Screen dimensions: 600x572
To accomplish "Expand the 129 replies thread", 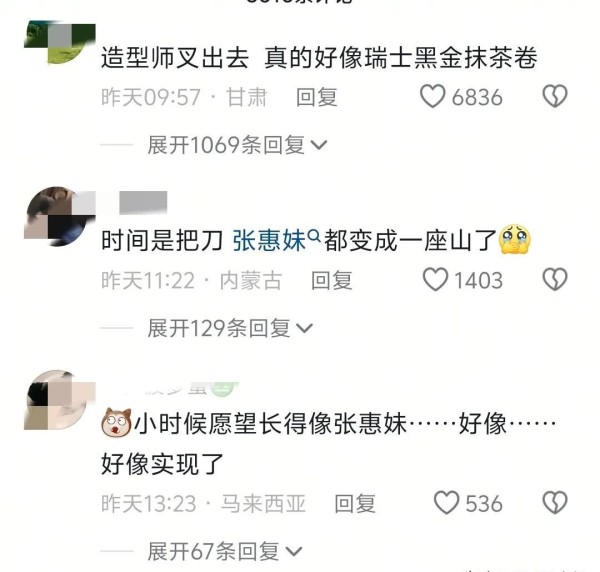I will [230, 328].
